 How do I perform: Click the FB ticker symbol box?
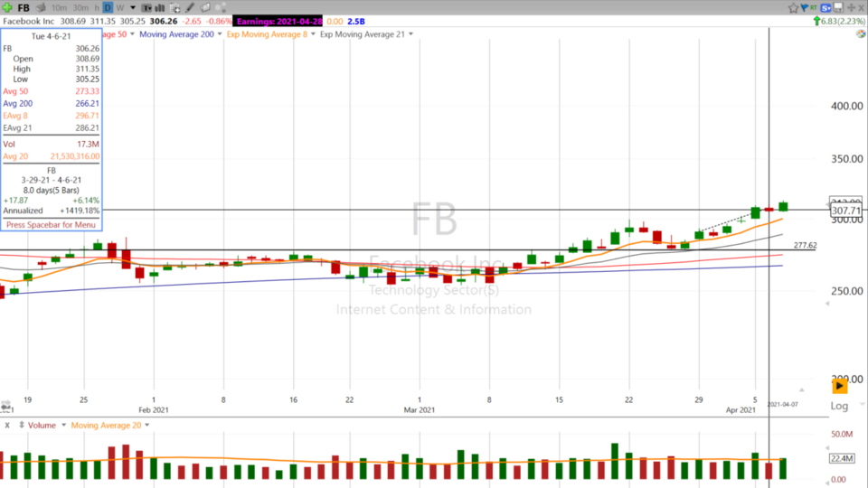[x=24, y=8]
